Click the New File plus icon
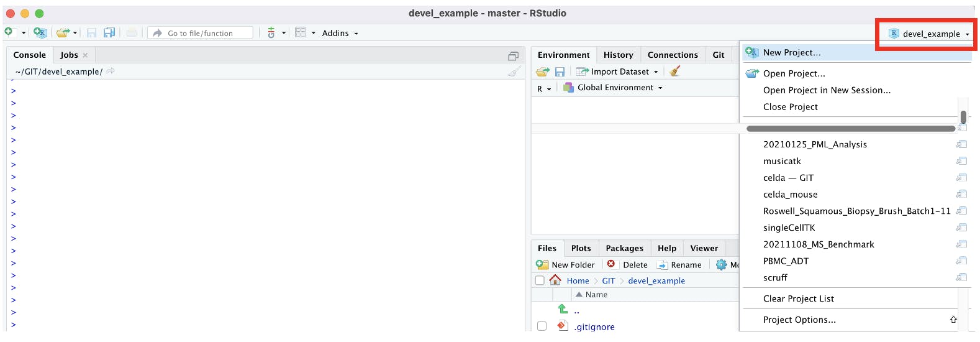Viewport: 980px width, 342px height. coord(9,32)
